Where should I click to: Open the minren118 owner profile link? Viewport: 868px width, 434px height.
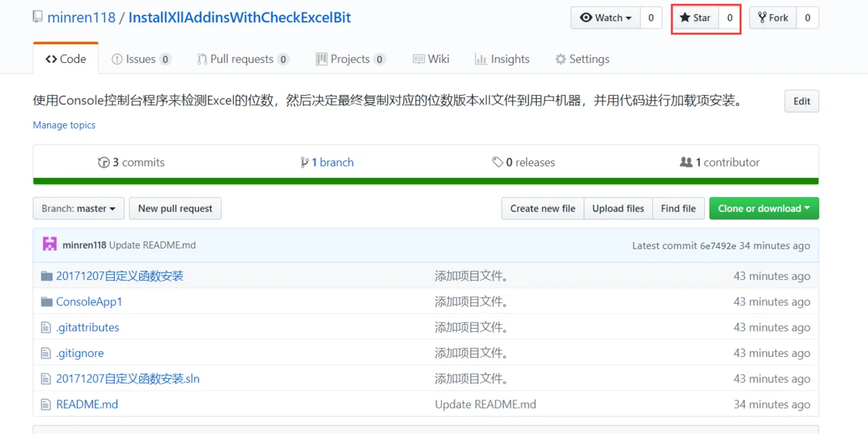point(81,17)
